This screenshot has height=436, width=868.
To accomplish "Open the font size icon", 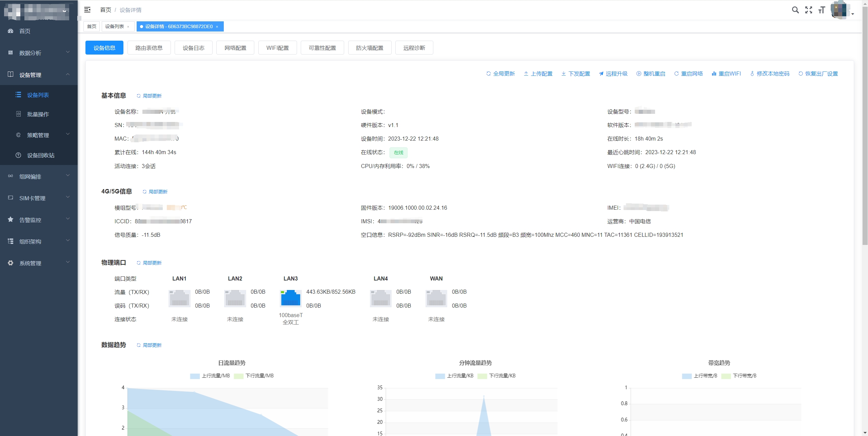I will [822, 10].
